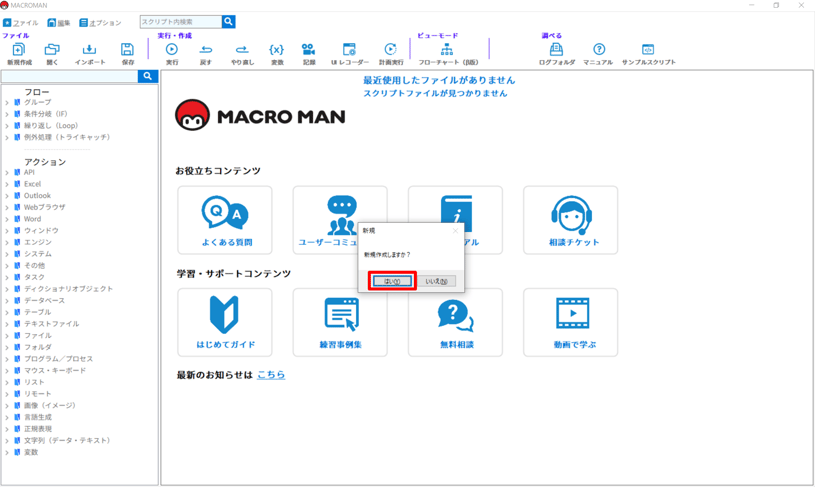Select the 文字列 (データ・テキスト) tree item

pyautogui.click(x=67, y=440)
